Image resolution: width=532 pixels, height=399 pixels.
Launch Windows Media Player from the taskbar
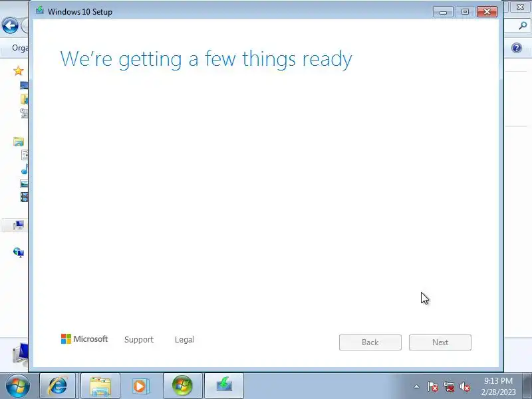(140, 386)
